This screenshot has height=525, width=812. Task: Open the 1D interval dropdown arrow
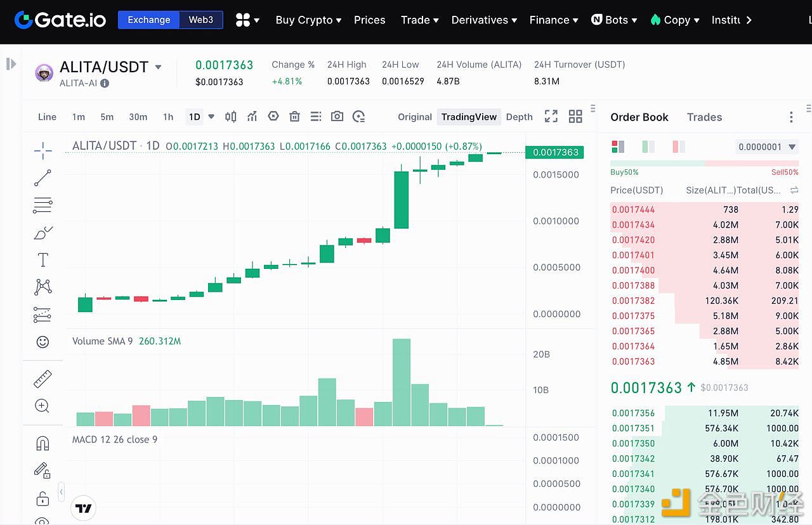coord(211,117)
